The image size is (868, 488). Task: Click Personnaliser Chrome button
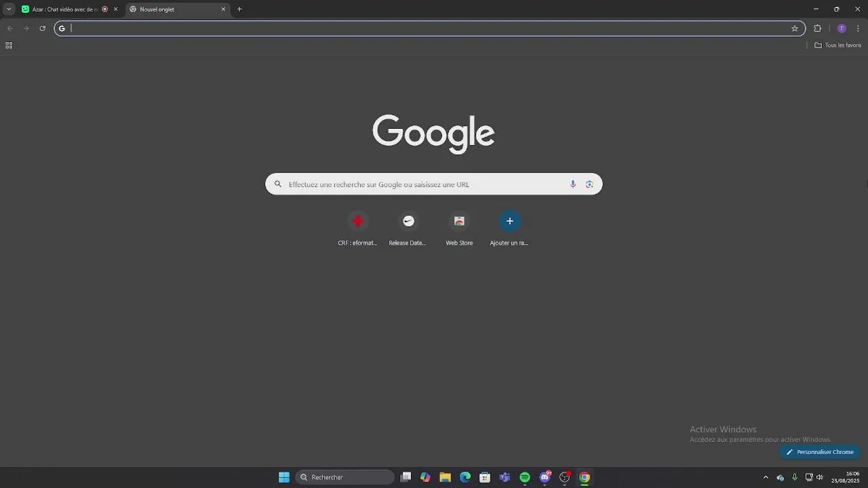[x=820, y=452]
